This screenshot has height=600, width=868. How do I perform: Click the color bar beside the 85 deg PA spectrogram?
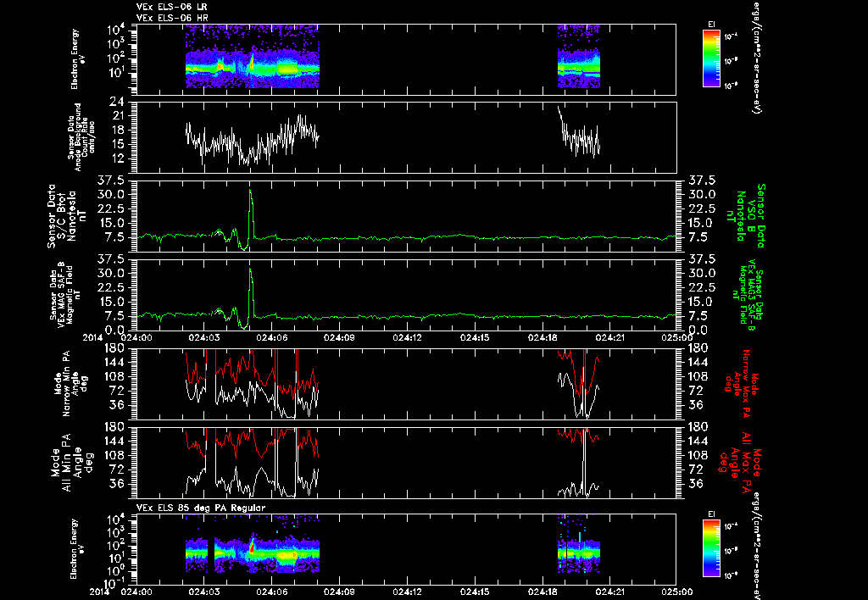tap(711, 548)
